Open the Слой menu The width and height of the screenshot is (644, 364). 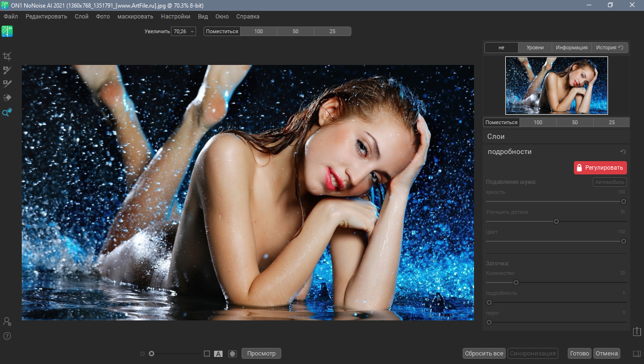pyautogui.click(x=81, y=17)
